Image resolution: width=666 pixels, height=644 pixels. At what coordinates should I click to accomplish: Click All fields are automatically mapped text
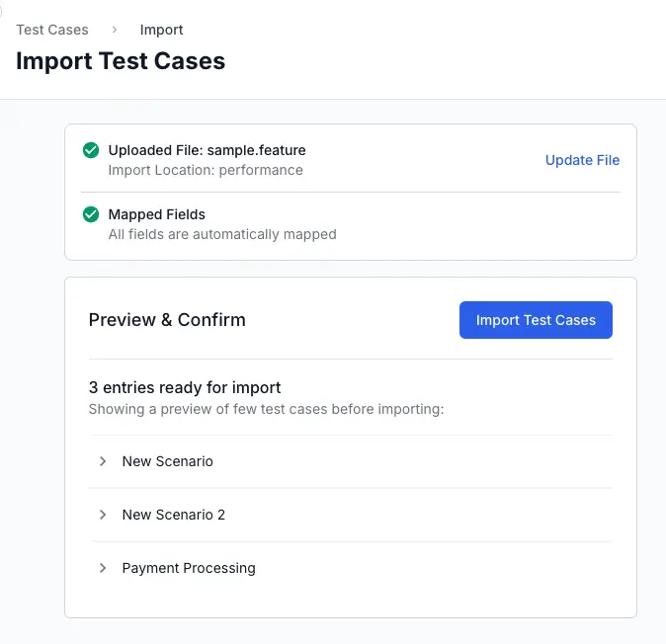[221, 234]
